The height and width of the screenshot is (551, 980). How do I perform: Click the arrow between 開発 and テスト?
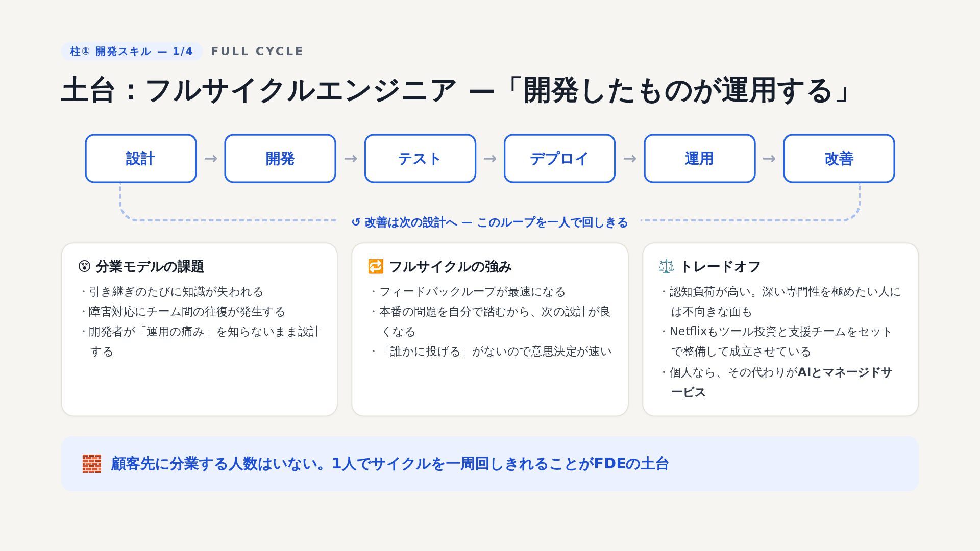pos(351,159)
